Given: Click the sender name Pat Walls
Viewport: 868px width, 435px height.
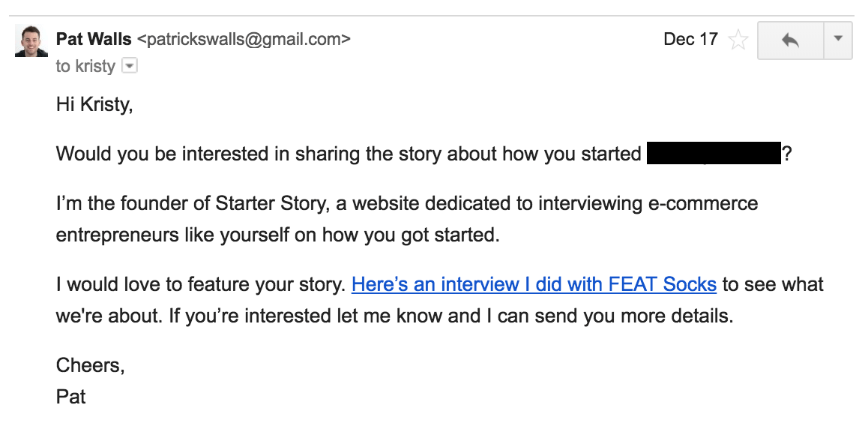Looking at the screenshot, I should 94,39.
